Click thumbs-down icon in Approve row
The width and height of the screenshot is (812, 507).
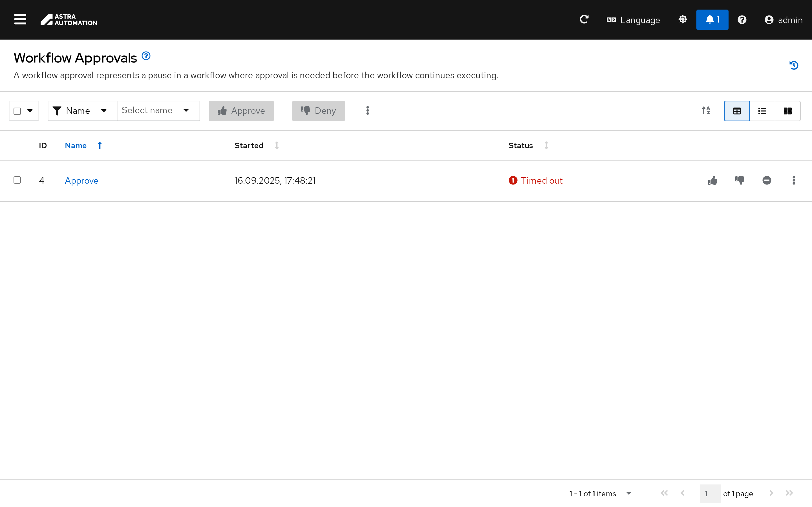pyautogui.click(x=740, y=180)
